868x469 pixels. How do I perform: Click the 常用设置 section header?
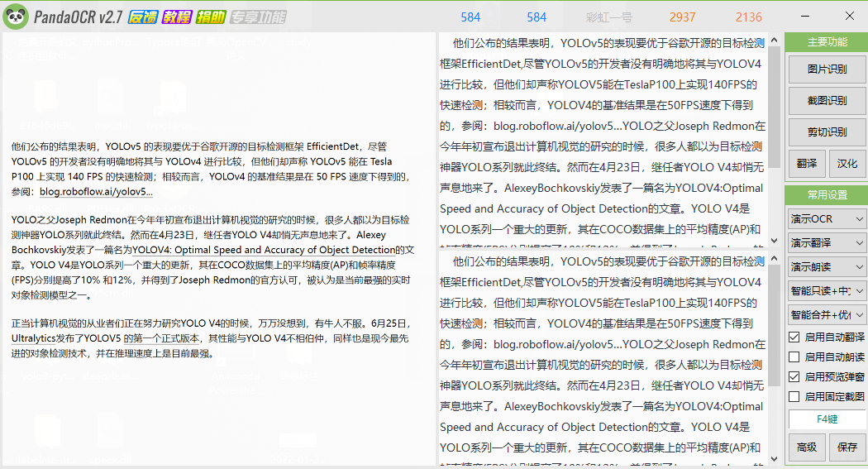pos(827,195)
